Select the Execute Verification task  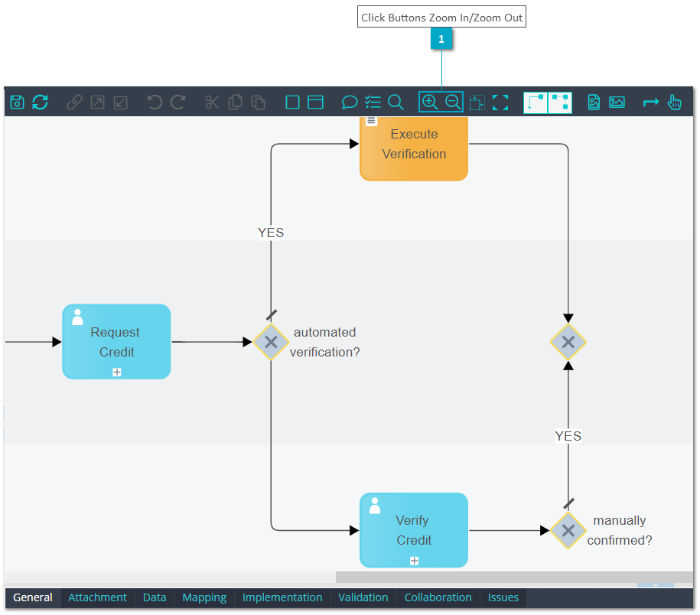[x=414, y=148]
